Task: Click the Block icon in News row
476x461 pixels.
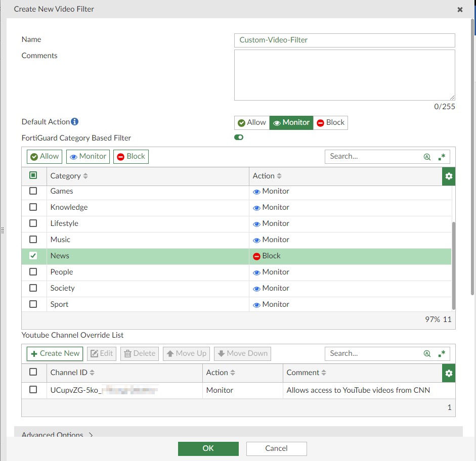Action: click(x=256, y=256)
